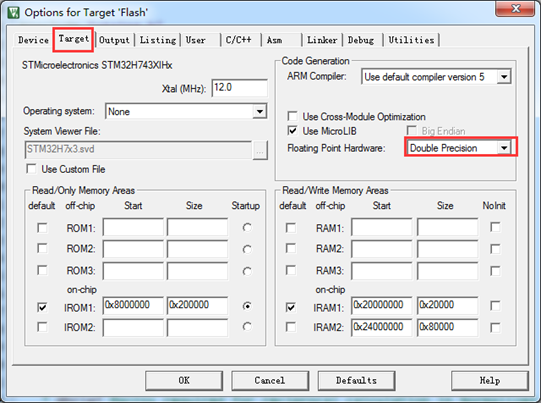Select the ROM2 Startup radio button
The height and width of the screenshot is (403, 541).
coord(247,249)
